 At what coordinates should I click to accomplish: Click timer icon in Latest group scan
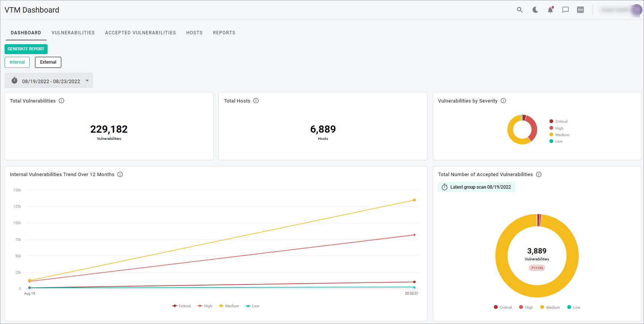point(445,187)
